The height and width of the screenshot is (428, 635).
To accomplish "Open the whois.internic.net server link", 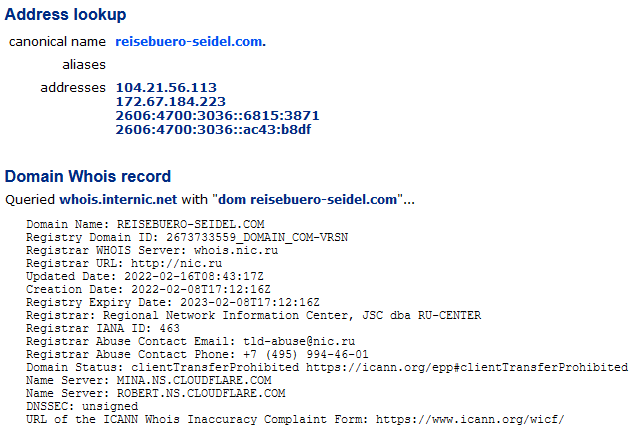I will [118, 200].
